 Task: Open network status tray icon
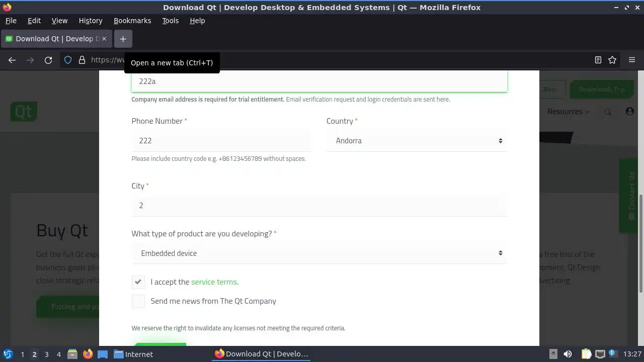pyautogui.click(x=600, y=354)
